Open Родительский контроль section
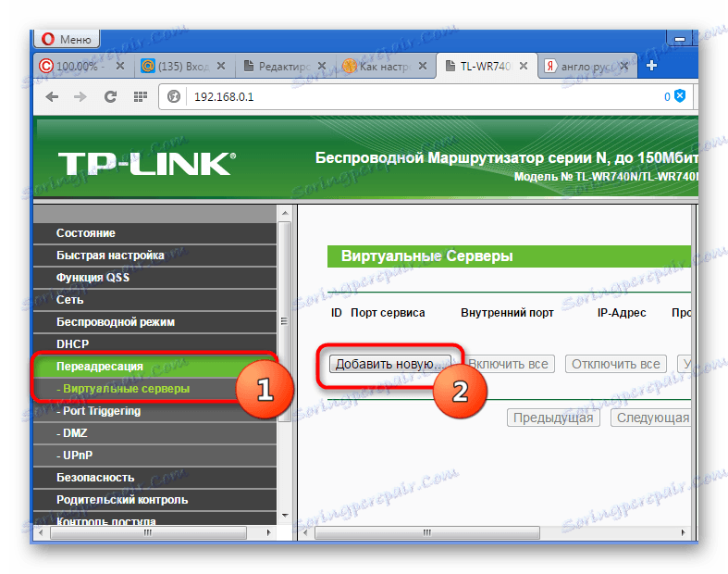 [x=155, y=500]
